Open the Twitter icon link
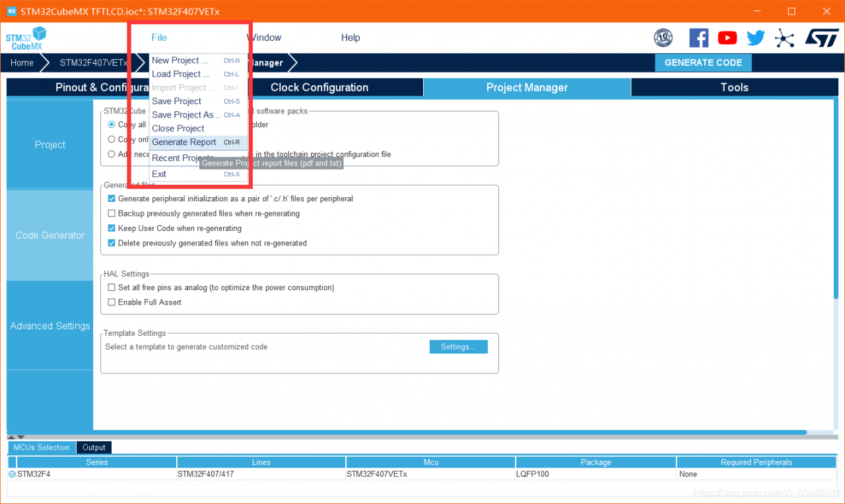The width and height of the screenshot is (845, 504). pos(756,38)
